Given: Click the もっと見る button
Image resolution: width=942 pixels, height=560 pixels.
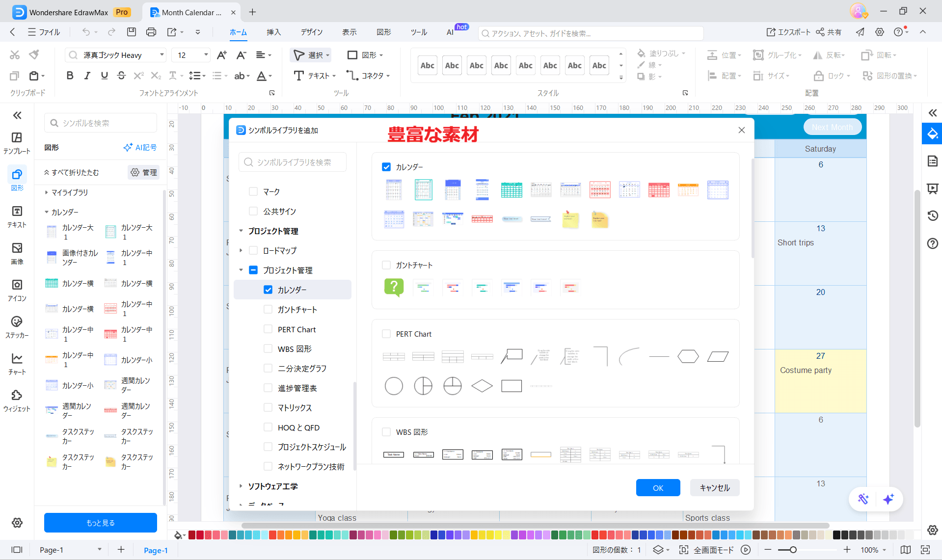Looking at the screenshot, I should [x=100, y=523].
